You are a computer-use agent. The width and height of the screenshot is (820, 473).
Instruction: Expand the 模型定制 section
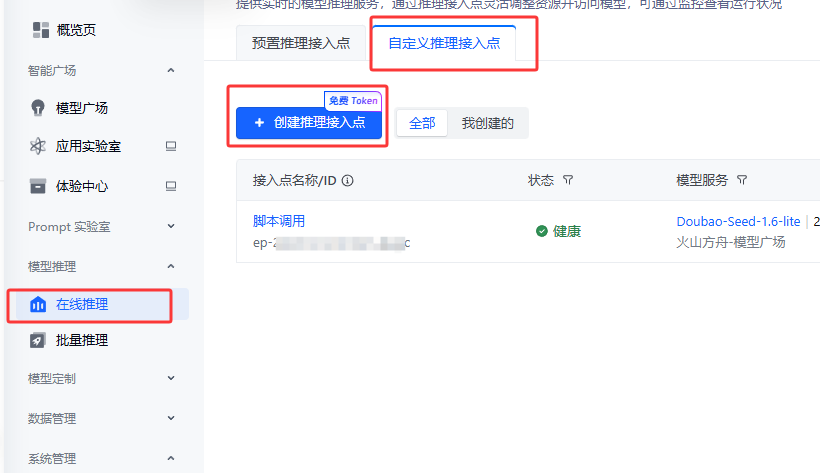pos(171,378)
